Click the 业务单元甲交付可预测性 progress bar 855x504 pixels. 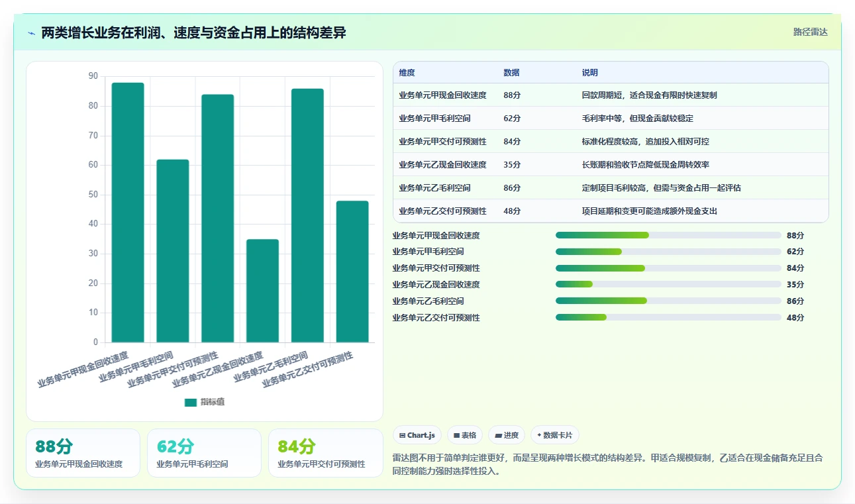pyautogui.click(x=668, y=268)
